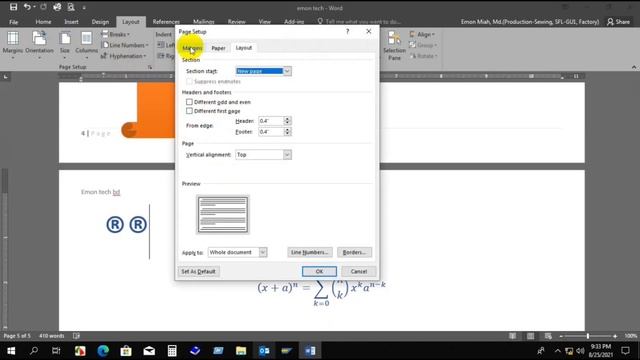Viewport: 640px width, 360px height.
Task: Switch to the Margins tab in Page Setup
Action: point(192,48)
